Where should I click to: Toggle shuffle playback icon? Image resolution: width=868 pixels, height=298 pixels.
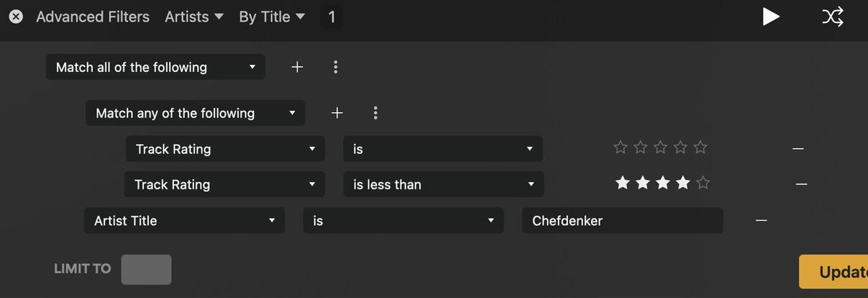[832, 17]
